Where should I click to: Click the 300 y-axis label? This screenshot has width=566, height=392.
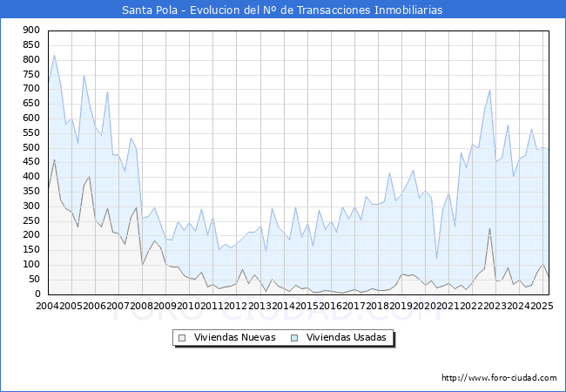point(31,206)
